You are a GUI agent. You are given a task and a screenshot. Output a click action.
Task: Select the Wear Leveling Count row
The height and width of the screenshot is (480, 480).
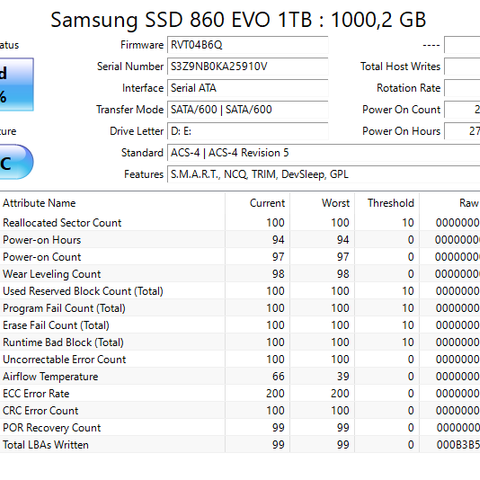(x=240, y=274)
